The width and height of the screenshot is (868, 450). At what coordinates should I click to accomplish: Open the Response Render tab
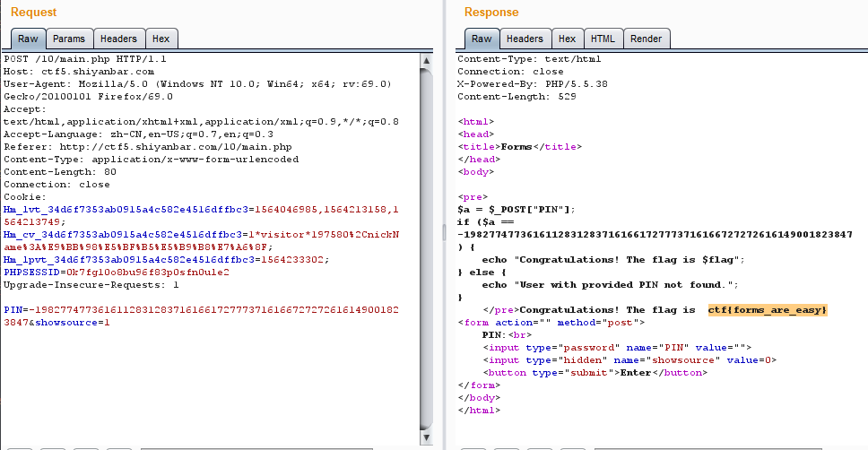click(646, 39)
